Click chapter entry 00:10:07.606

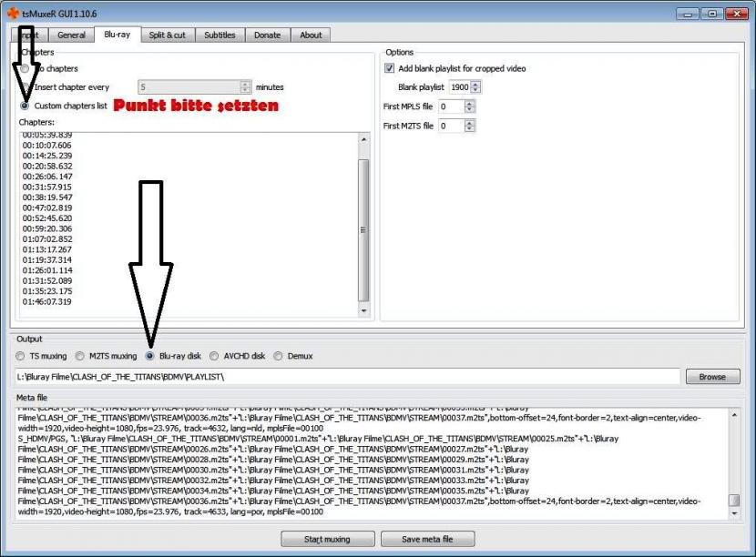click(x=46, y=145)
